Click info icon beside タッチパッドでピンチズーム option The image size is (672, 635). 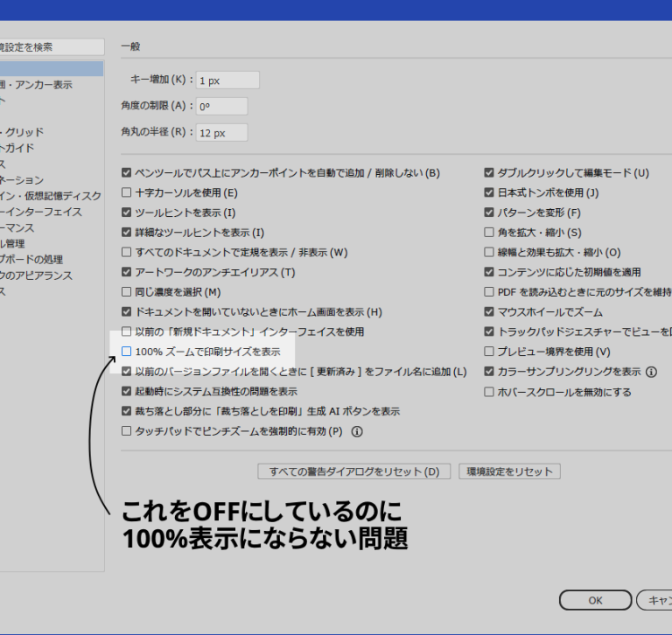point(357,431)
